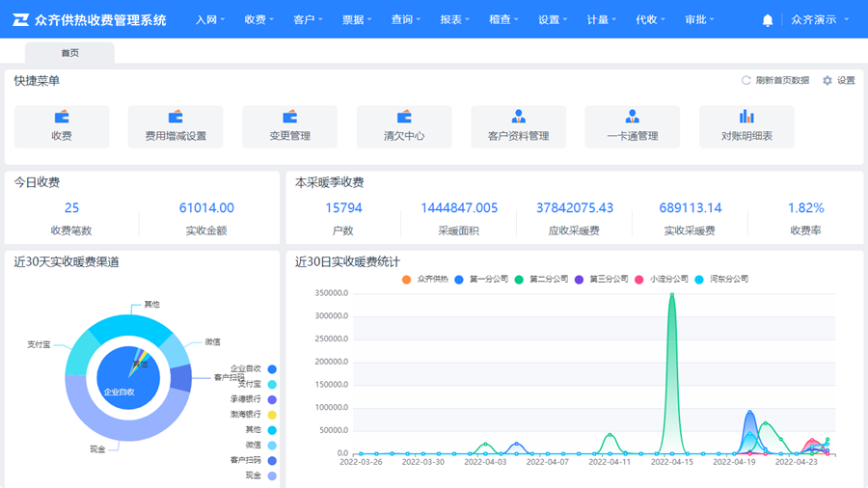
Task: Open the notification bell
Action: pyautogui.click(x=768, y=20)
